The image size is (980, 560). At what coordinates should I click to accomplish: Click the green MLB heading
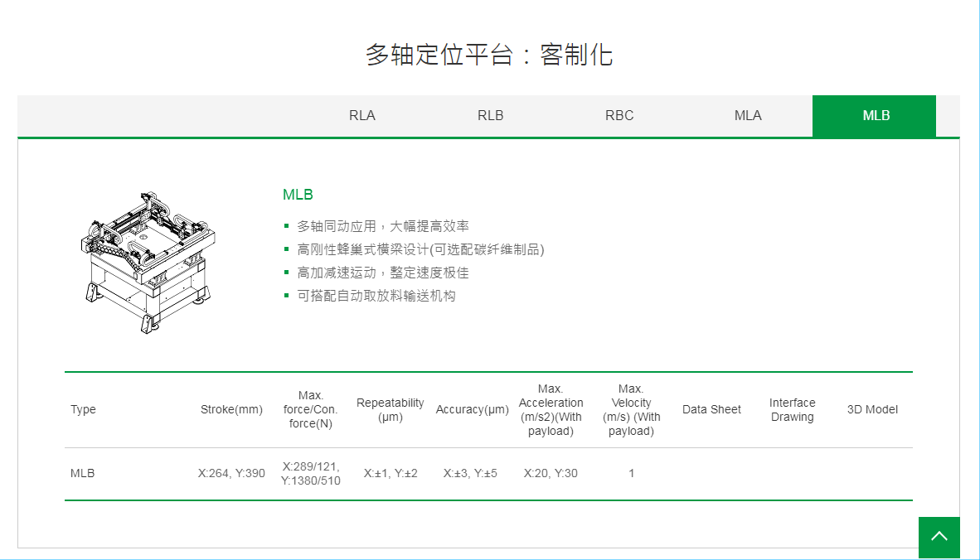(298, 195)
